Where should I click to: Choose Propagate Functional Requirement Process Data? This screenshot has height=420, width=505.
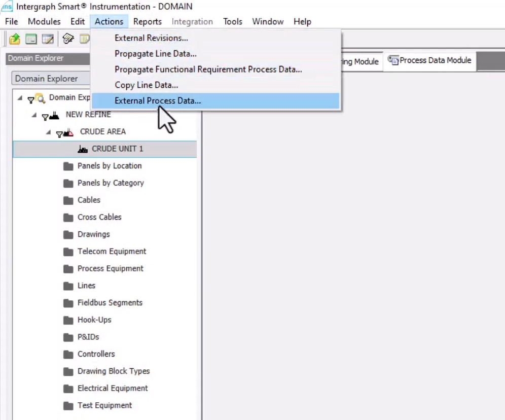click(x=215, y=69)
